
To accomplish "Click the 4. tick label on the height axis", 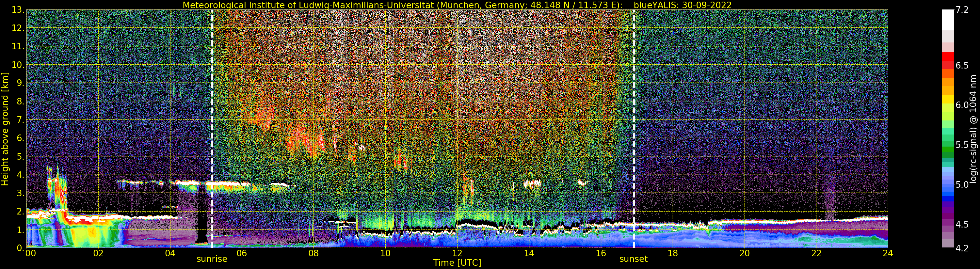I will [20, 175].
